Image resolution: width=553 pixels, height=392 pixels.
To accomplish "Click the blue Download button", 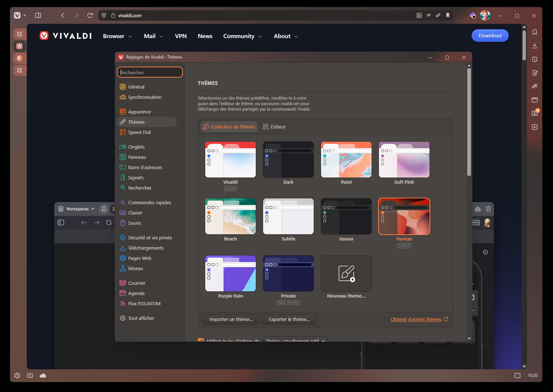I will (490, 36).
